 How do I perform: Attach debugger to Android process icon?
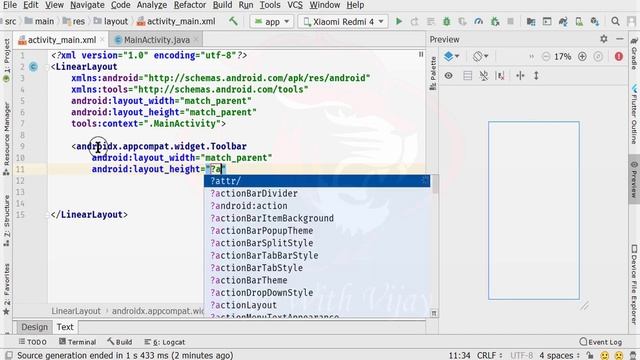495,22
